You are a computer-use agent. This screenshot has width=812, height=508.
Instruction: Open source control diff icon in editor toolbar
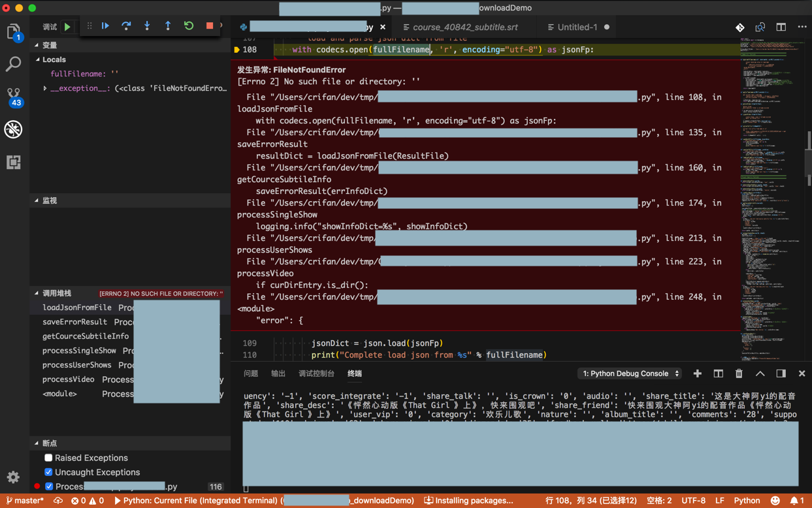[739, 27]
